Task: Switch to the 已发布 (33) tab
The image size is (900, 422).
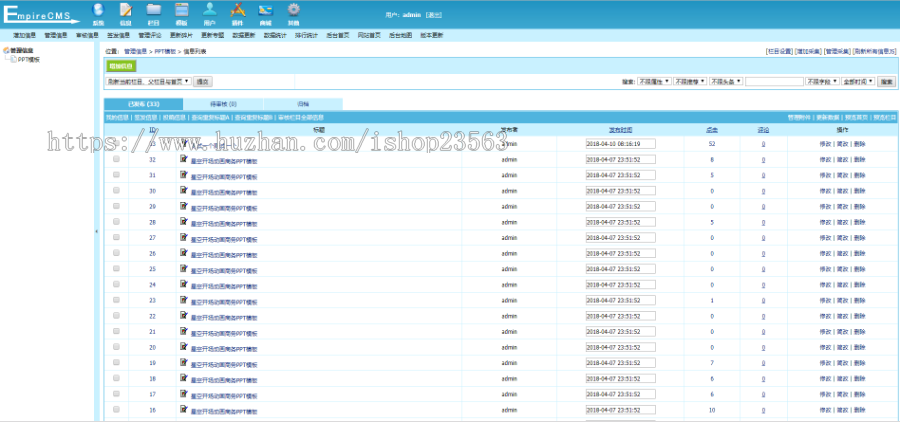Action: tap(143, 104)
